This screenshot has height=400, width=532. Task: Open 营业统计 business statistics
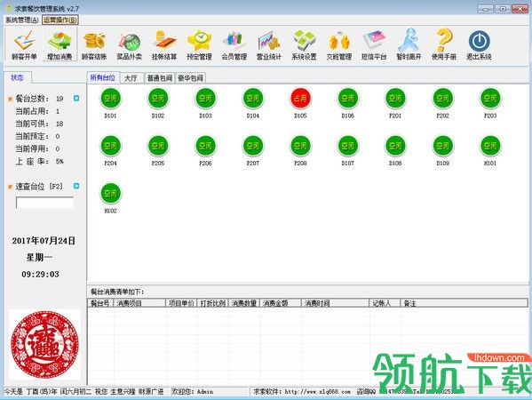[x=269, y=45]
